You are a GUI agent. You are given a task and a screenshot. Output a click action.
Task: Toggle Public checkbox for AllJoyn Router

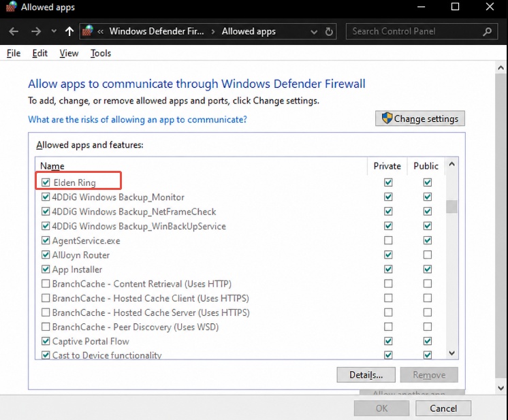[x=428, y=255]
